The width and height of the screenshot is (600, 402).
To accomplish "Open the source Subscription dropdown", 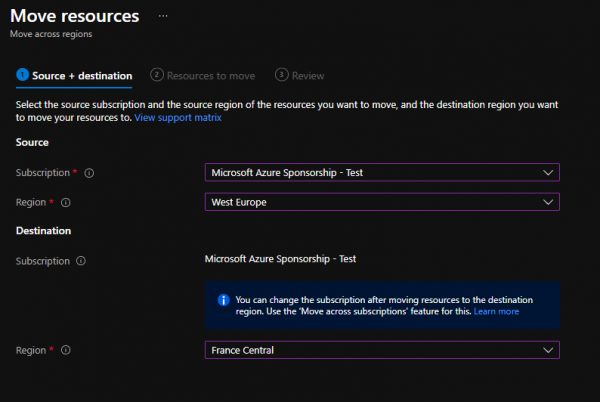I will tap(382, 173).
